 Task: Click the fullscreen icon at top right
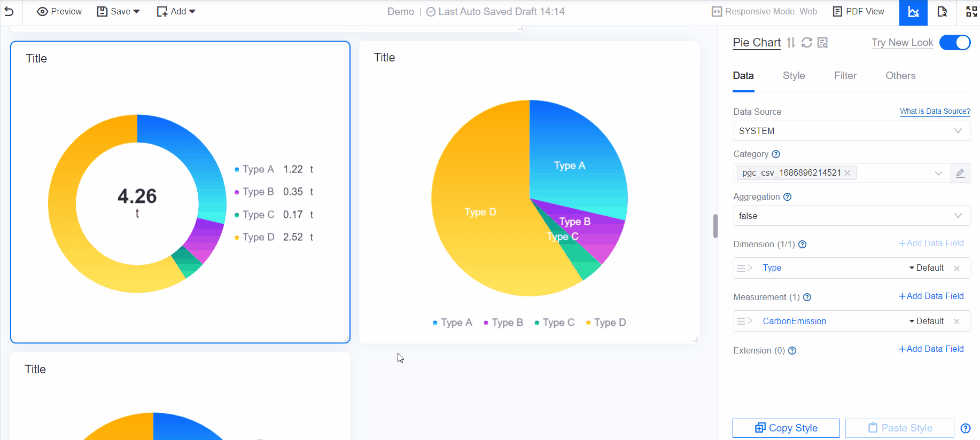click(971, 12)
